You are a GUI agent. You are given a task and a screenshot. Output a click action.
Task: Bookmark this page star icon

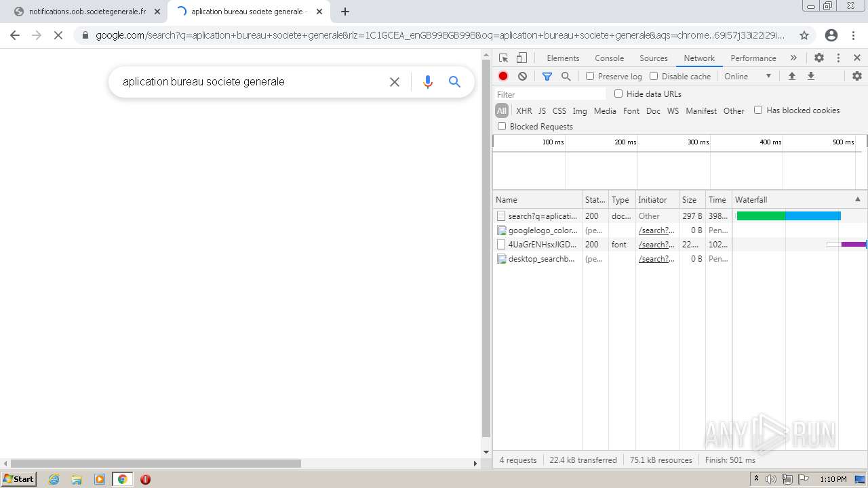[x=804, y=35]
